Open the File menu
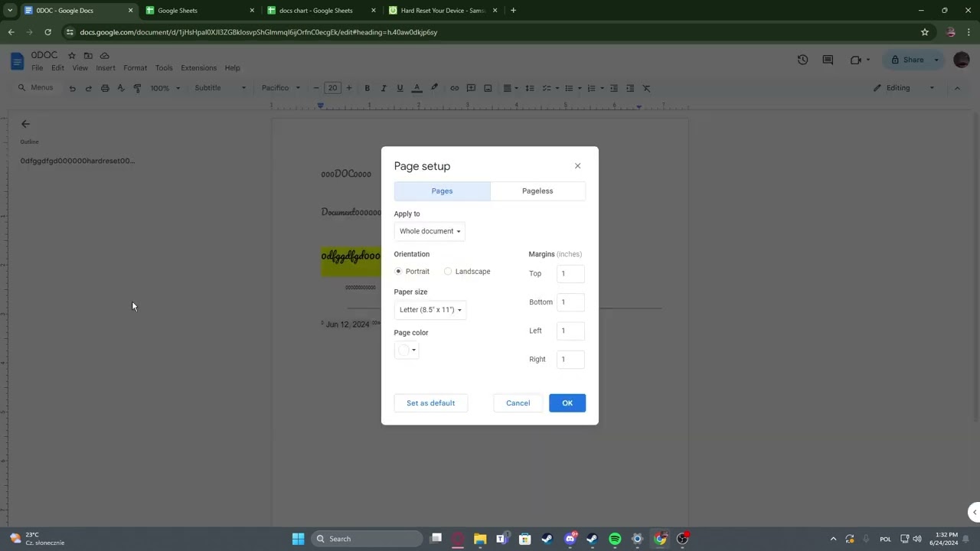Screen dimensions: 980x551 pos(37,68)
